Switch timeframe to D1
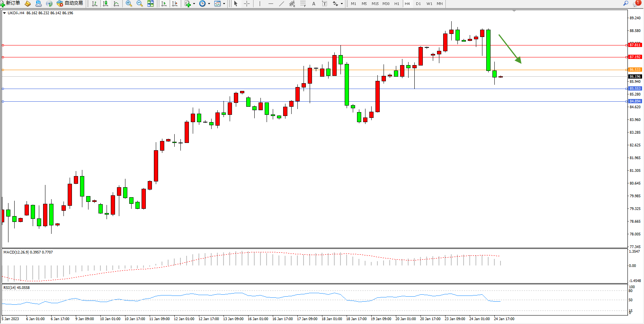644x324 pixels. point(418,4)
